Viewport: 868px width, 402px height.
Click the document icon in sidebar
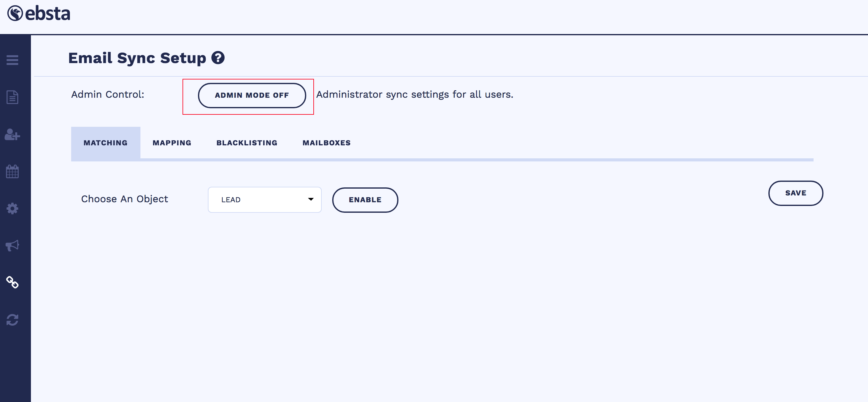point(12,97)
